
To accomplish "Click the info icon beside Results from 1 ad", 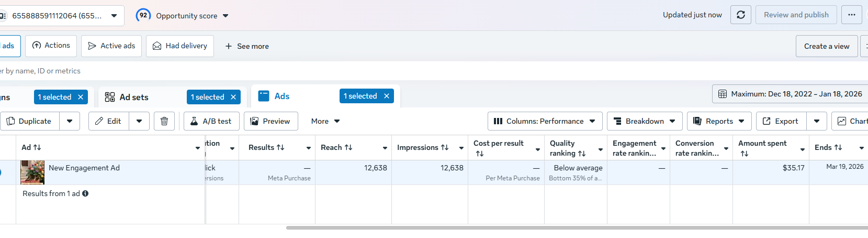I will tap(85, 193).
